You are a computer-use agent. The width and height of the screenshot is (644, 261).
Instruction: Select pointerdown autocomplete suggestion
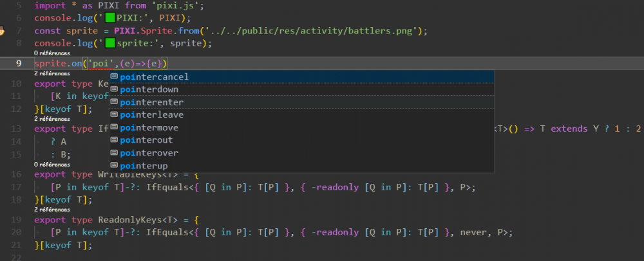click(301, 89)
